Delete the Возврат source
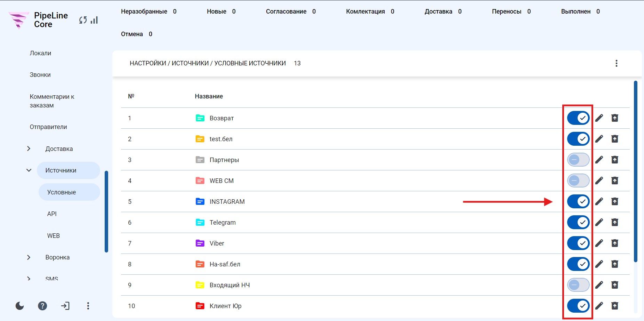The width and height of the screenshot is (644, 321). pos(615,118)
